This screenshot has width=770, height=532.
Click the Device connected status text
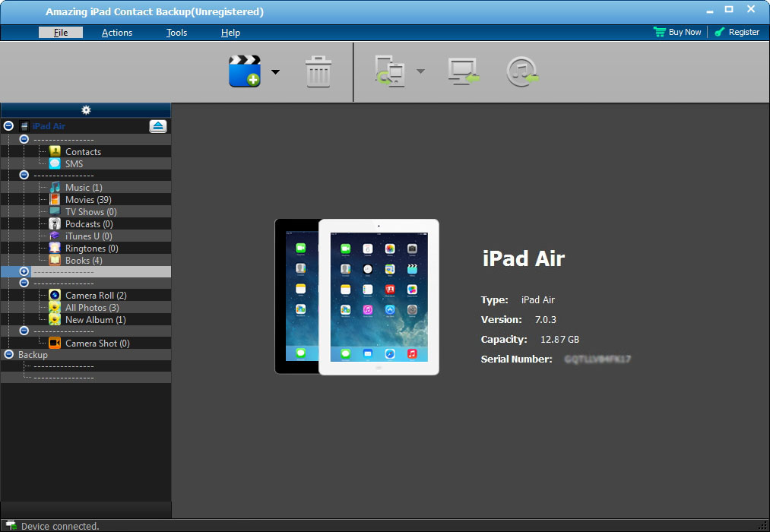[60, 526]
